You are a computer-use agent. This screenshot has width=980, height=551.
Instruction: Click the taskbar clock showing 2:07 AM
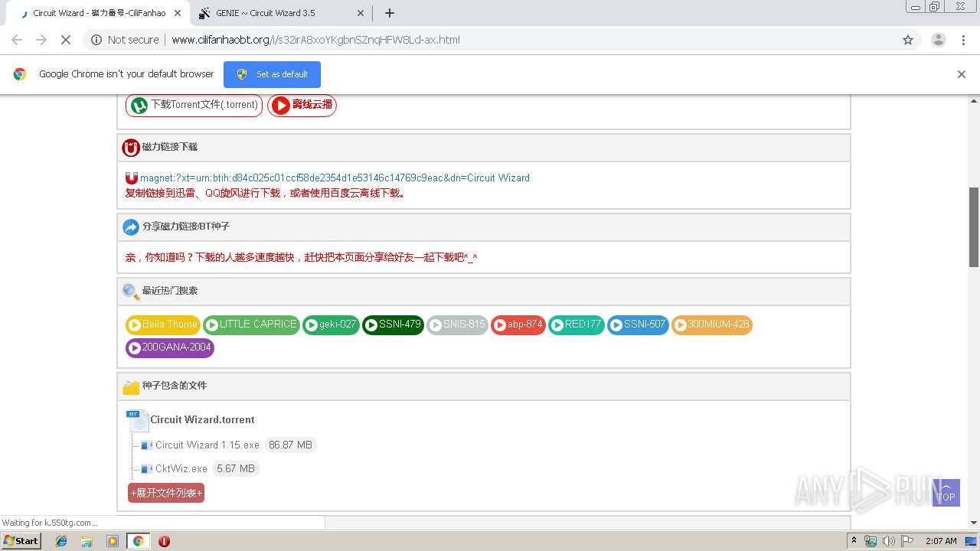click(941, 541)
